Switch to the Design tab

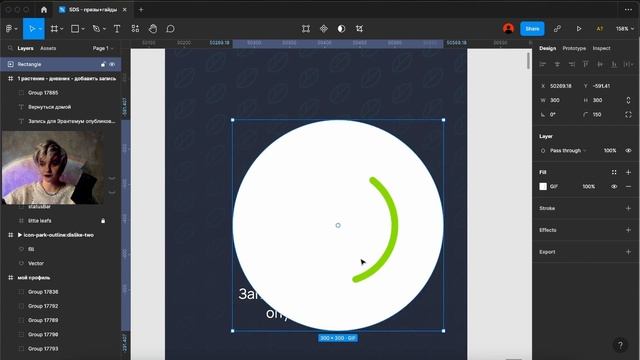click(547, 48)
